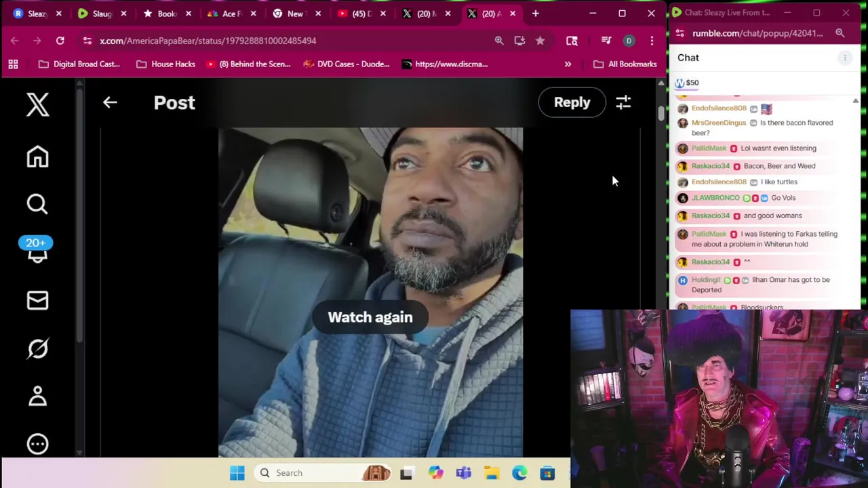
Task: Open Microsoft Edge from the taskbar
Action: pos(519,473)
